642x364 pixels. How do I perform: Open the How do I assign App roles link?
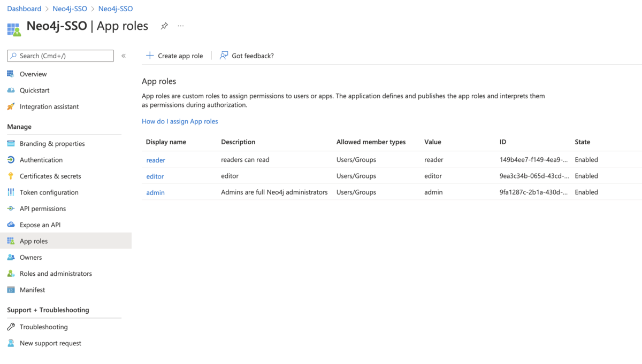180,121
